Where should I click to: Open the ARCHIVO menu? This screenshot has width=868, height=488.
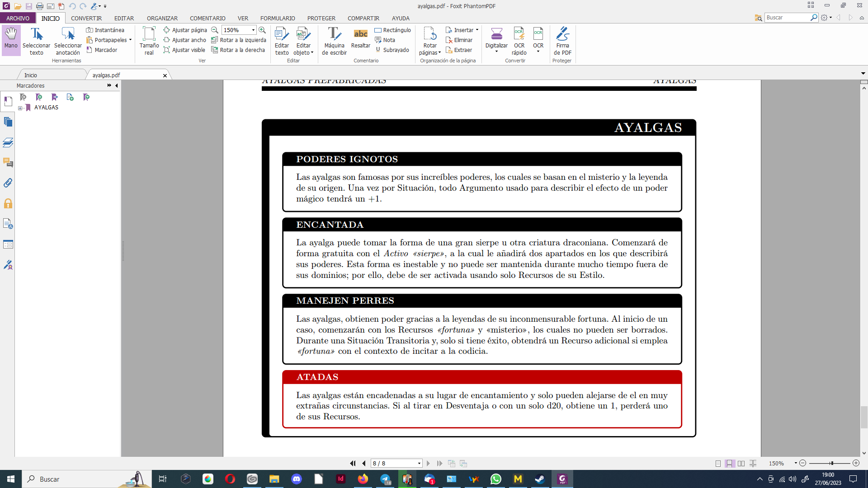pos(18,18)
